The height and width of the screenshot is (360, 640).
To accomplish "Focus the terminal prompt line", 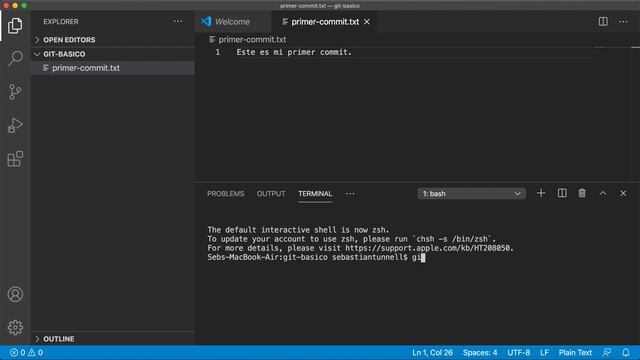I will click(316, 258).
